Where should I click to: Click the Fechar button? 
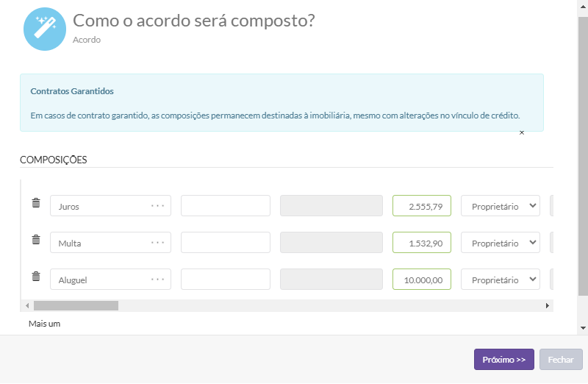(561, 360)
